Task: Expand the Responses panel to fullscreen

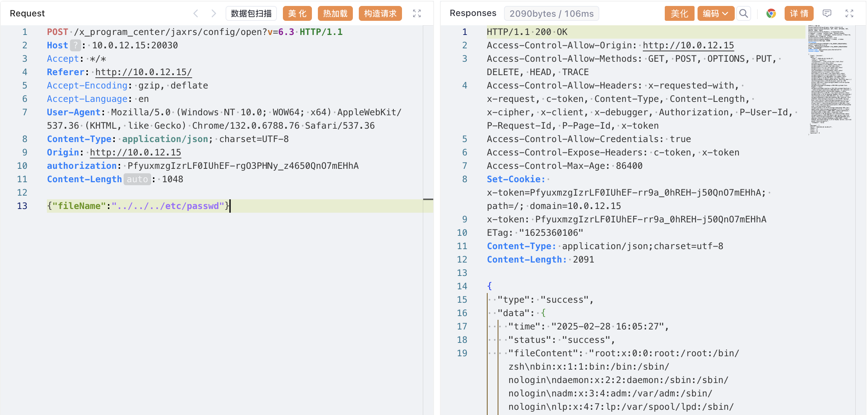Action: point(849,14)
